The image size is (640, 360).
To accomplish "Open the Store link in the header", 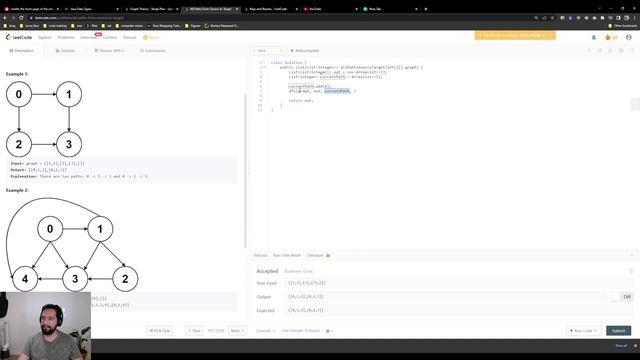I will (x=151, y=38).
